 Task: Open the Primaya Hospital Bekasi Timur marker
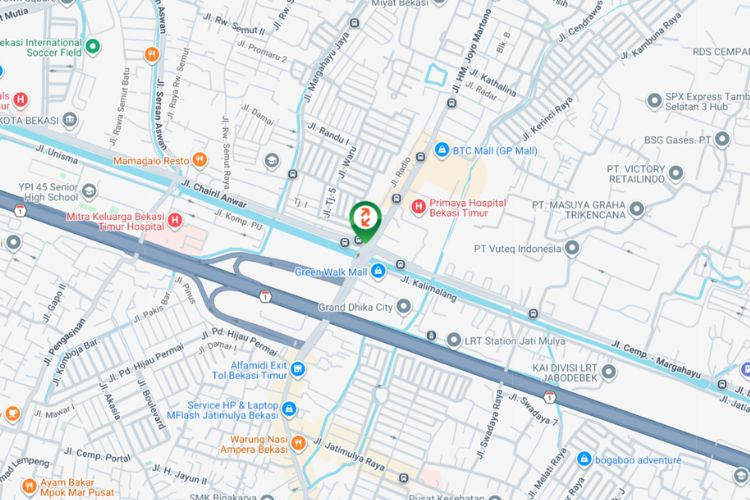pos(419,207)
